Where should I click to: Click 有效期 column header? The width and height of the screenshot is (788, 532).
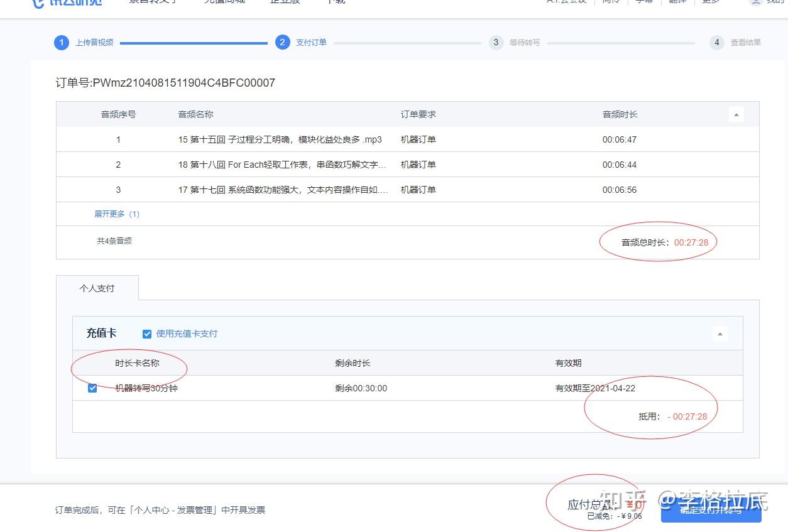click(569, 363)
